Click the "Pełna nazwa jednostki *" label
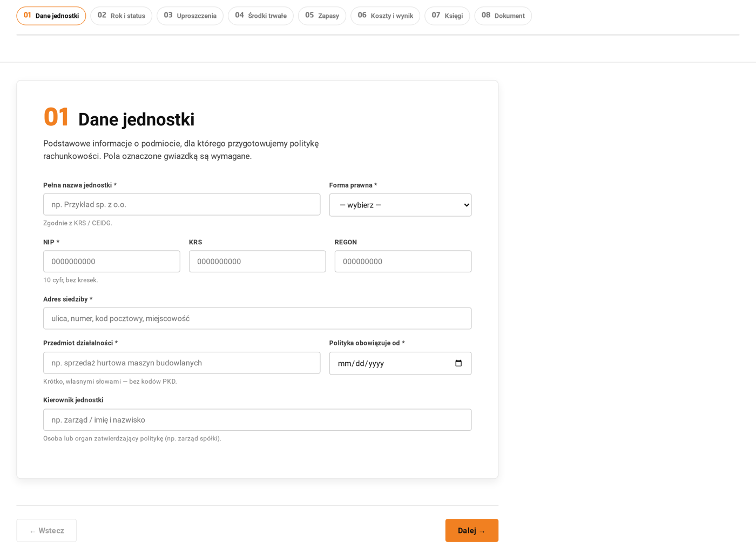The image size is (756, 548). click(80, 185)
